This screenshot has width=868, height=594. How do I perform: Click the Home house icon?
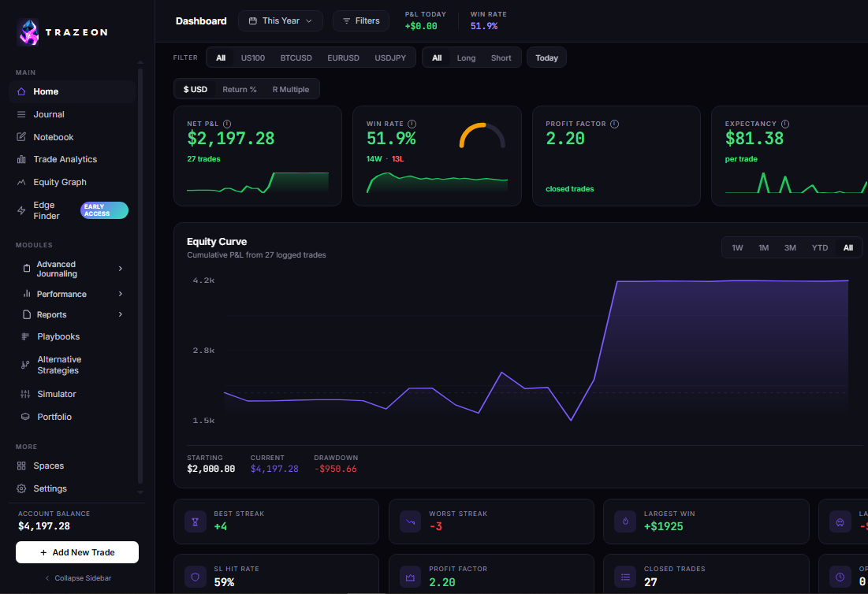point(21,92)
